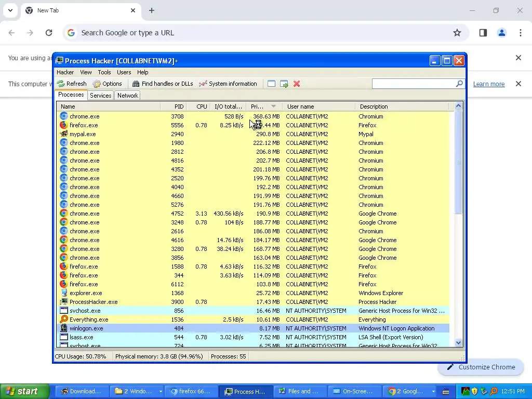
Task: Dismiss the first Chrome infobar
Action: pos(518,58)
